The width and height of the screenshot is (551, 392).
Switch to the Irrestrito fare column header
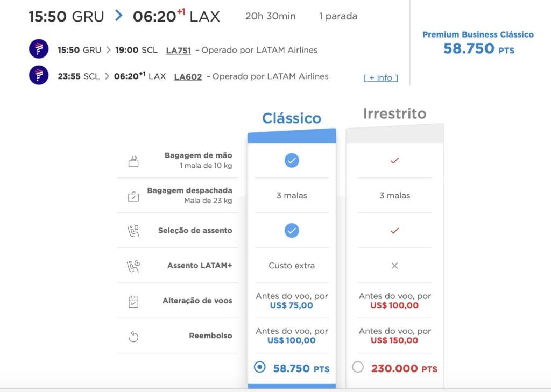394,113
